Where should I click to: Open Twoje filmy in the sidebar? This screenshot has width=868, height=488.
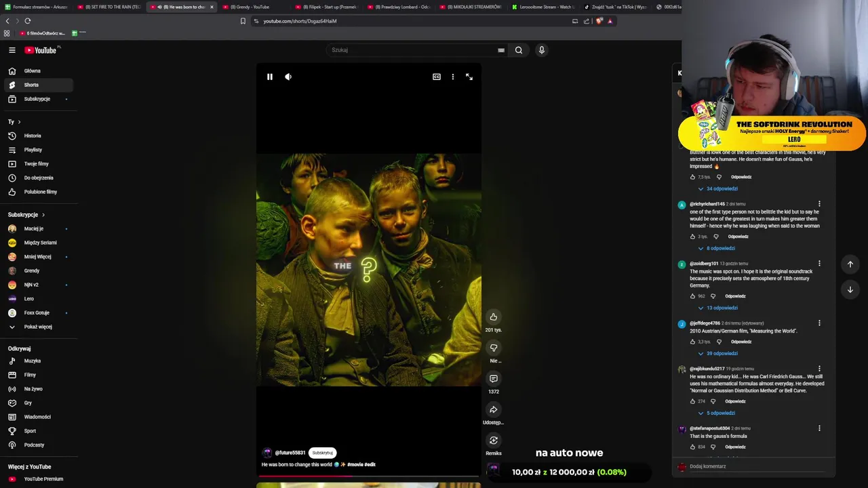click(x=39, y=163)
